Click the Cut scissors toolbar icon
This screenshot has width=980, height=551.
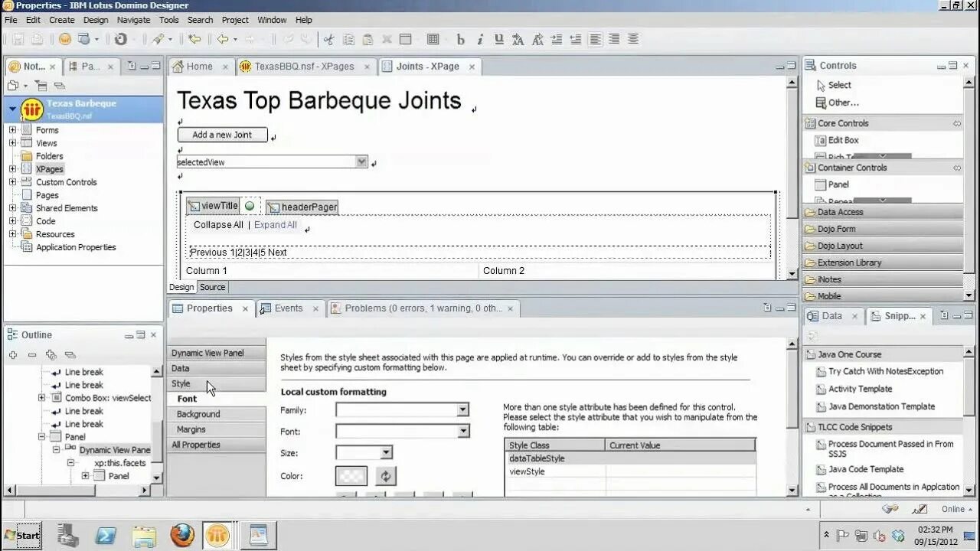[329, 39]
